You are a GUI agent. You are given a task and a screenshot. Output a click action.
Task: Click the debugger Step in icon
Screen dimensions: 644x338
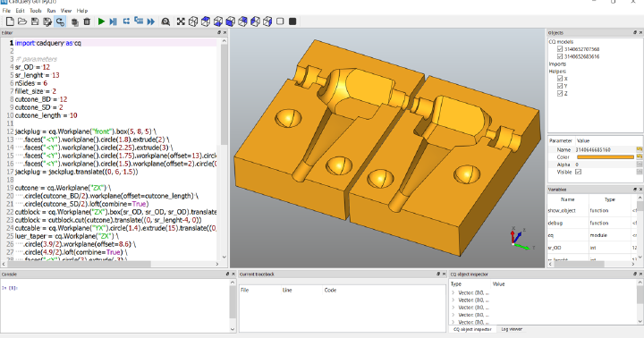tap(139, 21)
